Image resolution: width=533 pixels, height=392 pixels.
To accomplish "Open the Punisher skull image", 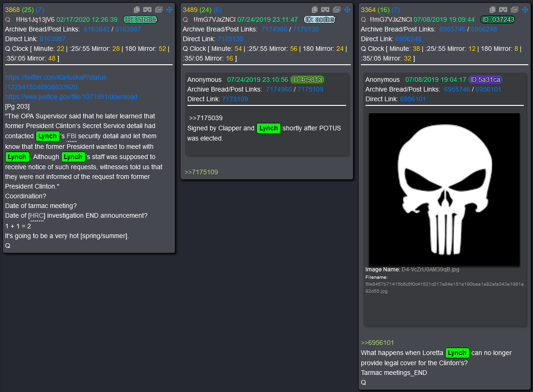I will (444, 189).
